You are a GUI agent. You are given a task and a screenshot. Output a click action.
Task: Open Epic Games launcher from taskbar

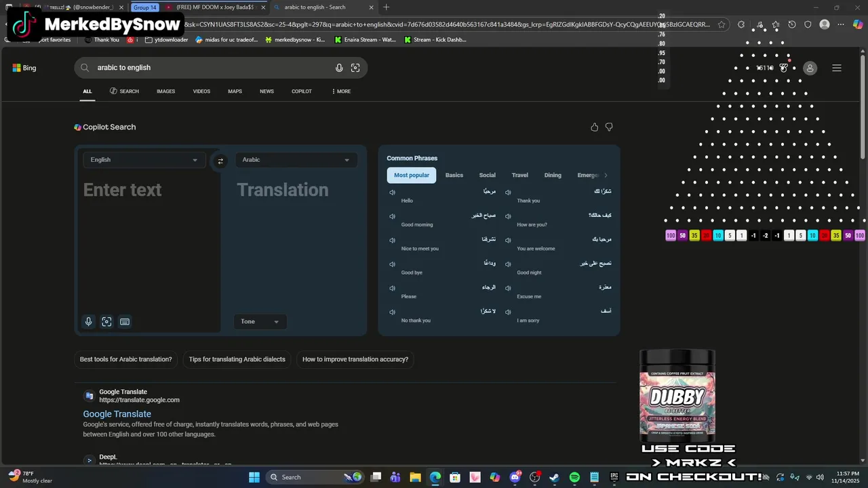pyautogui.click(x=614, y=477)
